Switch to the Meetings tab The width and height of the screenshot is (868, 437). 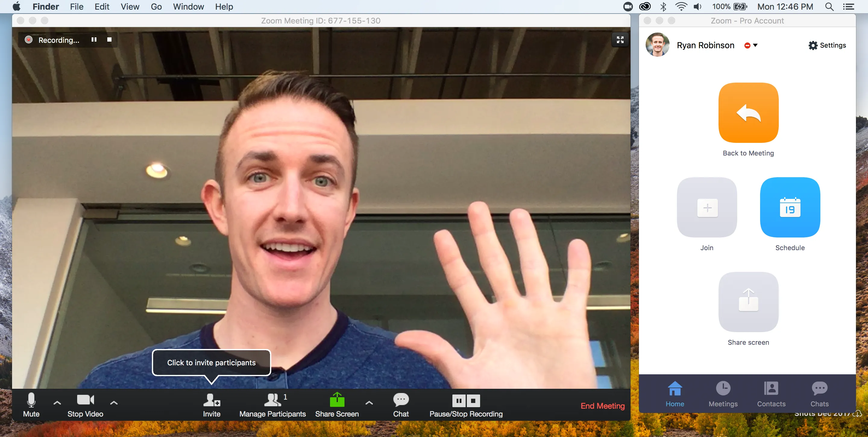point(723,394)
